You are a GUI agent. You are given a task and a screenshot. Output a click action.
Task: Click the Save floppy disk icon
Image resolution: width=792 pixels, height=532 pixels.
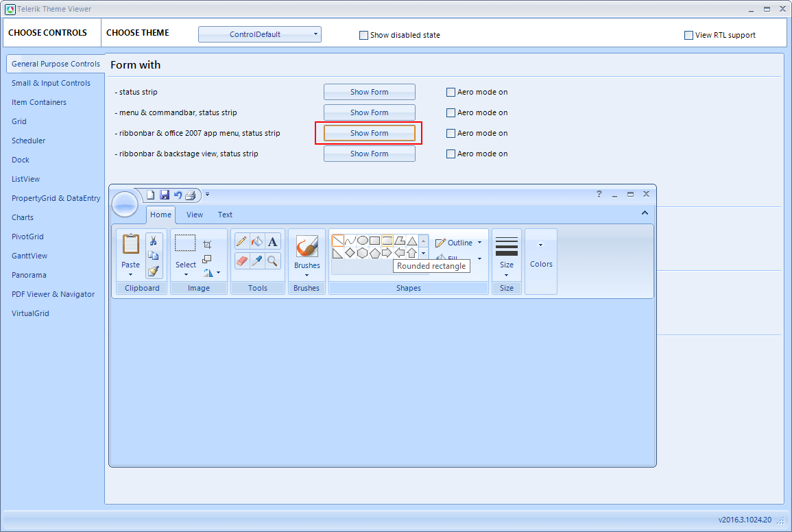[x=164, y=195]
